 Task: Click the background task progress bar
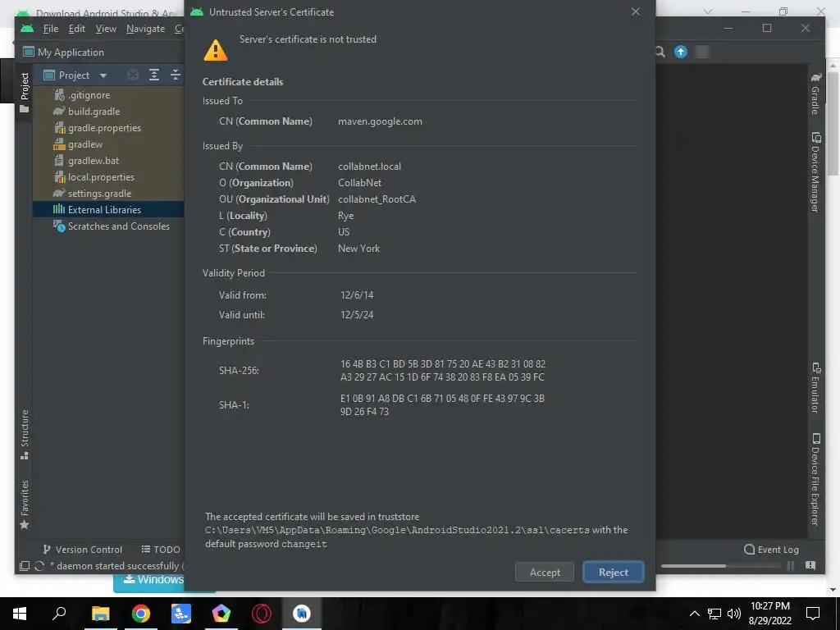click(720, 566)
